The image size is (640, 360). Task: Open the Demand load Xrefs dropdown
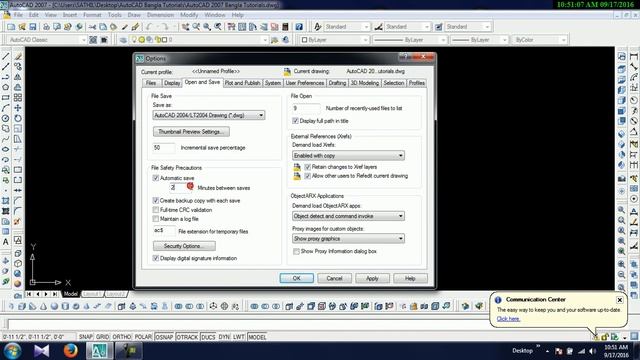348,156
